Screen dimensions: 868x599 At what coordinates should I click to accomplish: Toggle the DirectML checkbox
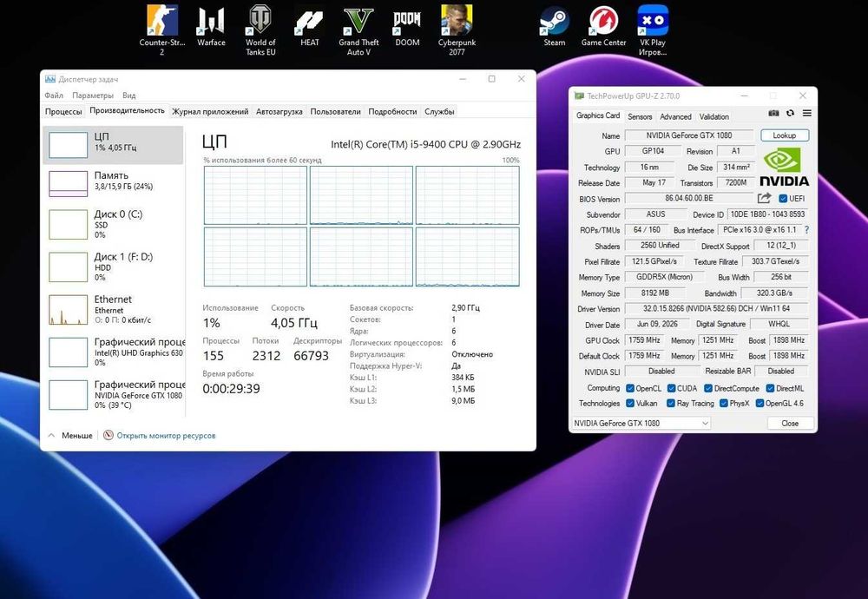click(770, 388)
